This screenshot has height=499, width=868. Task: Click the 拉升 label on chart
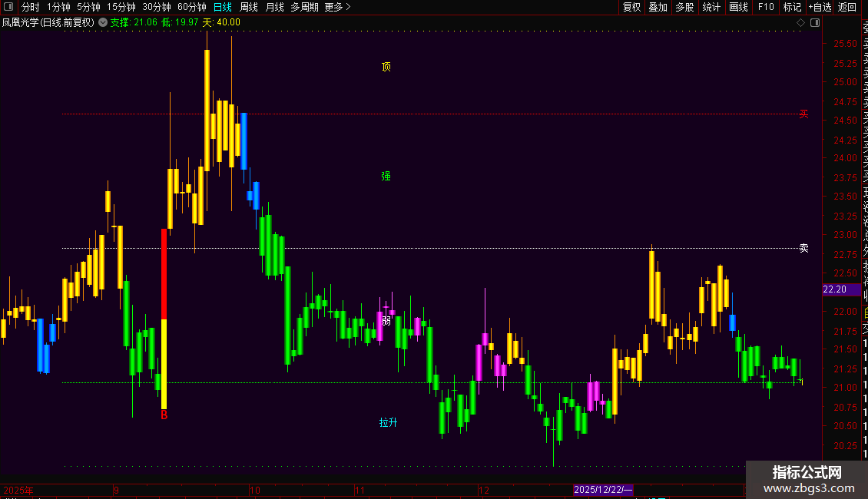click(x=388, y=423)
